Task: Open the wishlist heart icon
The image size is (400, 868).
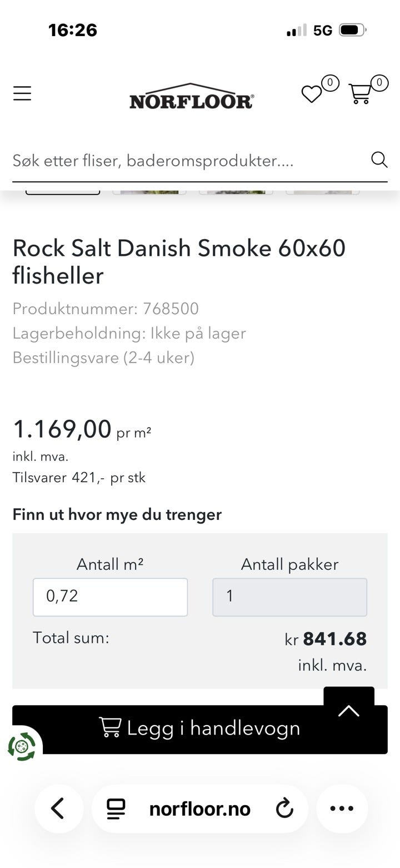Action: (x=312, y=94)
